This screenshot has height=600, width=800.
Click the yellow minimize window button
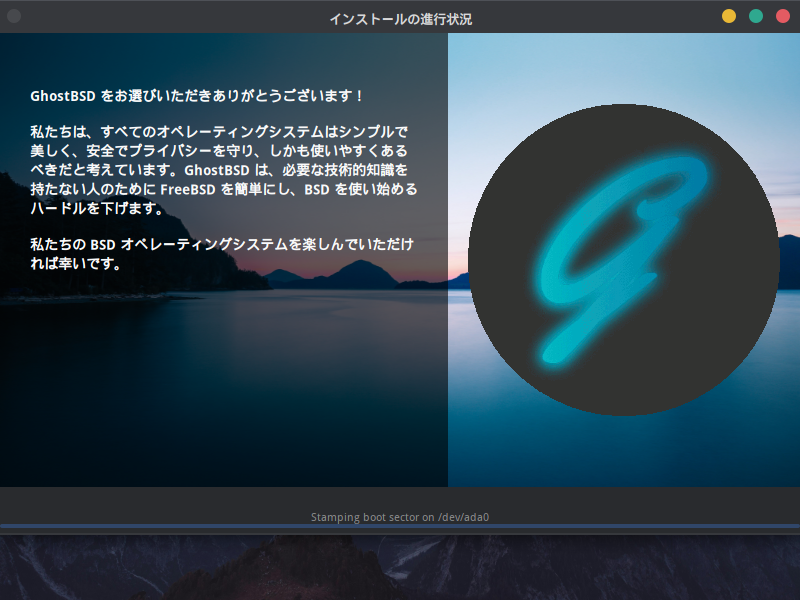pos(729,16)
